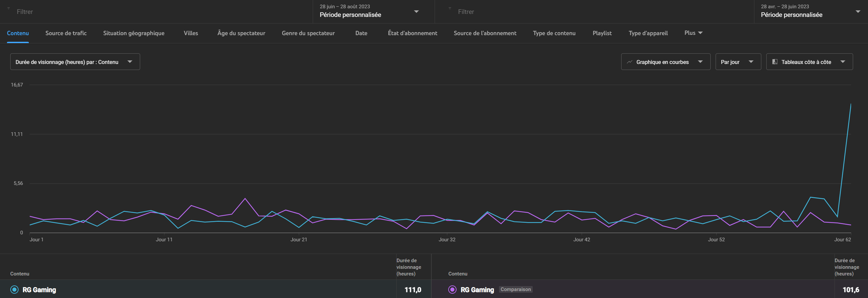Click the 16,67 y-axis label
The image size is (868, 298).
pyautogui.click(x=17, y=85)
